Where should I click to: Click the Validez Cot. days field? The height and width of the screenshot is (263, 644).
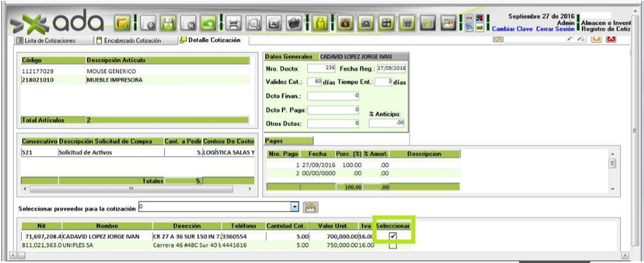pyautogui.click(x=314, y=82)
